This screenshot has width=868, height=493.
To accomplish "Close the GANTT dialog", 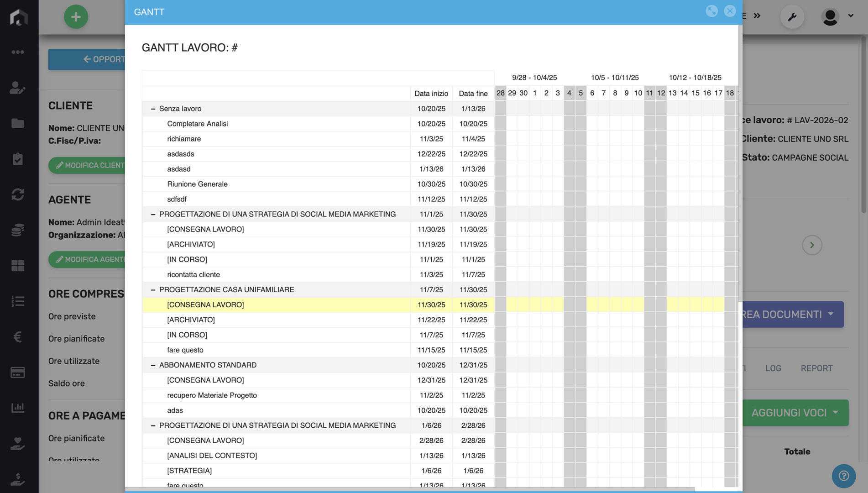I will pyautogui.click(x=730, y=11).
